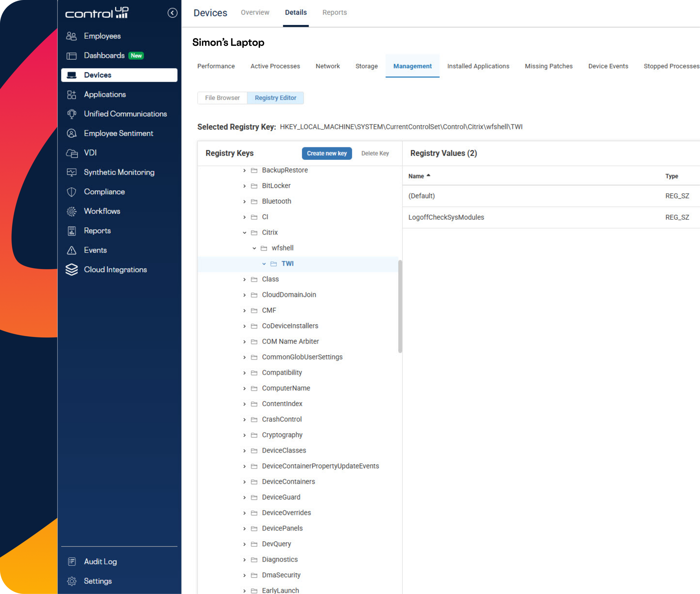Open the Compliance shield icon

click(x=71, y=192)
